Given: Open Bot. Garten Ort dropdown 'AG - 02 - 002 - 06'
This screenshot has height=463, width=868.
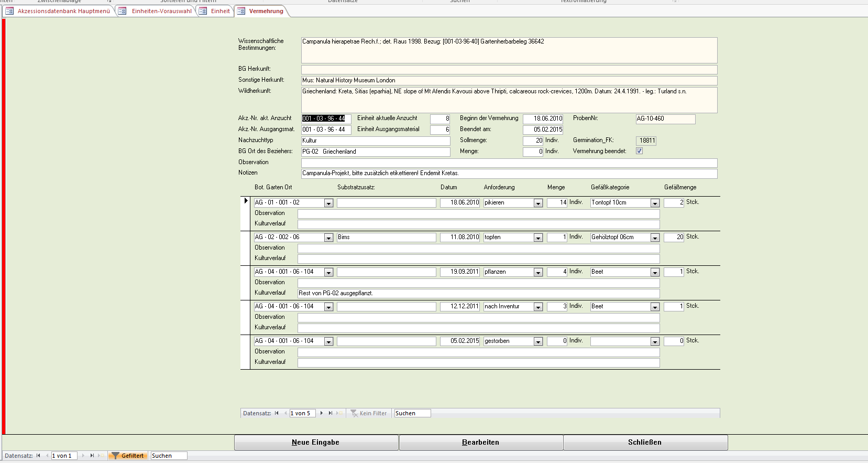Looking at the screenshot, I should point(328,238).
